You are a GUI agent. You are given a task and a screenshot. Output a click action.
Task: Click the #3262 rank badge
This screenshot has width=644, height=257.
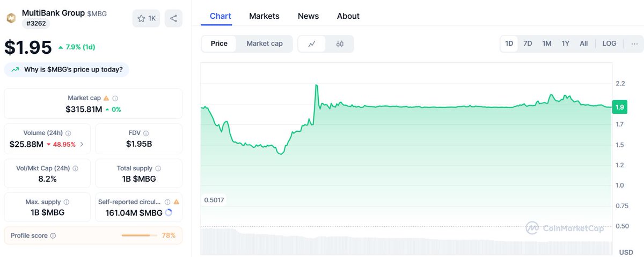pyautogui.click(x=36, y=24)
